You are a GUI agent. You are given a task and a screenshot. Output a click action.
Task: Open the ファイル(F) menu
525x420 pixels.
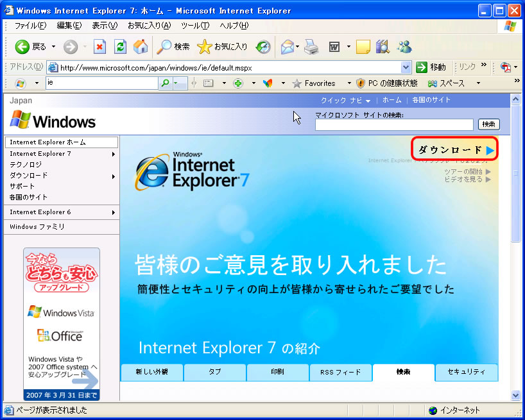click(x=30, y=26)
